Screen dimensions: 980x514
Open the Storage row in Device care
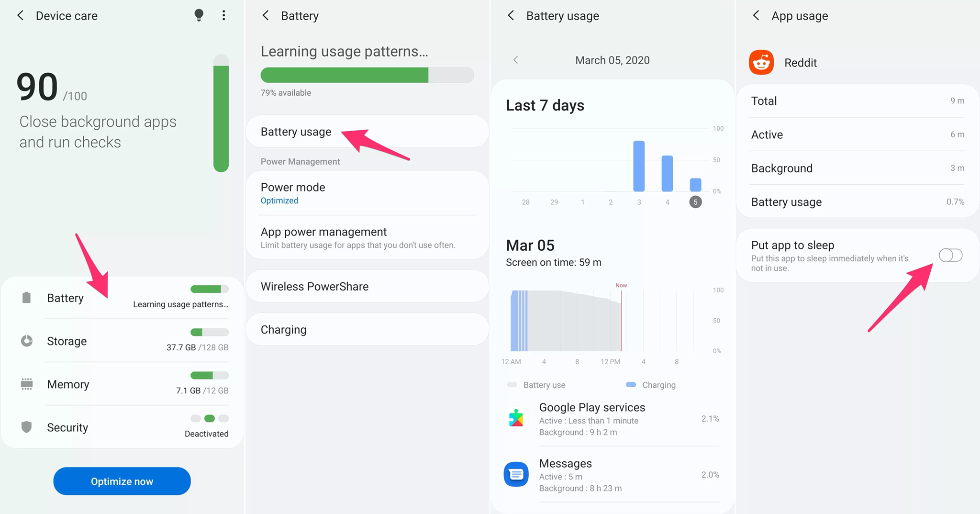pyautogui.click(x=122, y=341)
